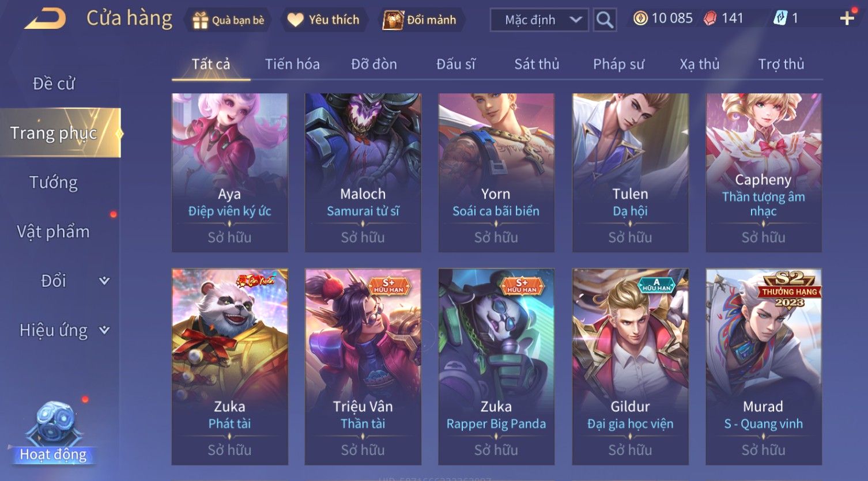Select the Đề cử sidebar item
The width and height of the screenshot is (868, 481).
(54, 84)
